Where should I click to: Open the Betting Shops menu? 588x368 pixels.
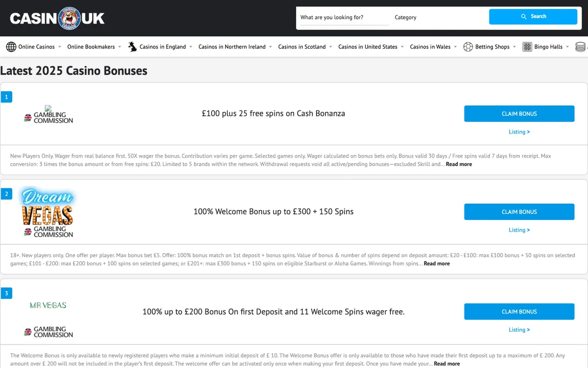[x=492, y=47]
